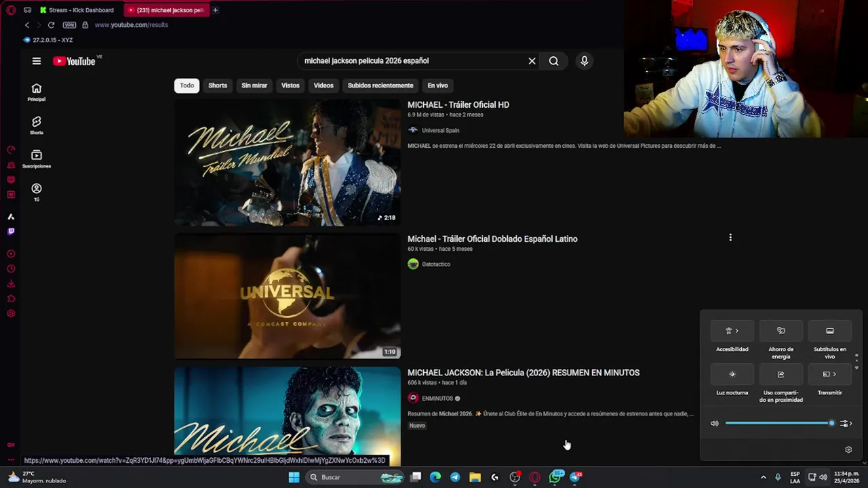The height and width of the screenshot is (488, 868).
Task: Play the Universal logo video thumbnail
Action: point(288,296)
